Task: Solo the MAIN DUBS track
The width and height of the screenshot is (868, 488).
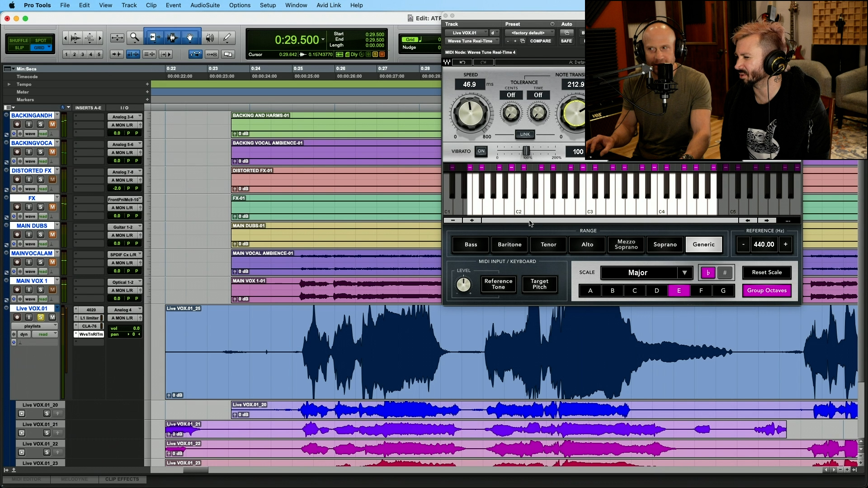Action: pyautogui.click(x=40, y=235)
